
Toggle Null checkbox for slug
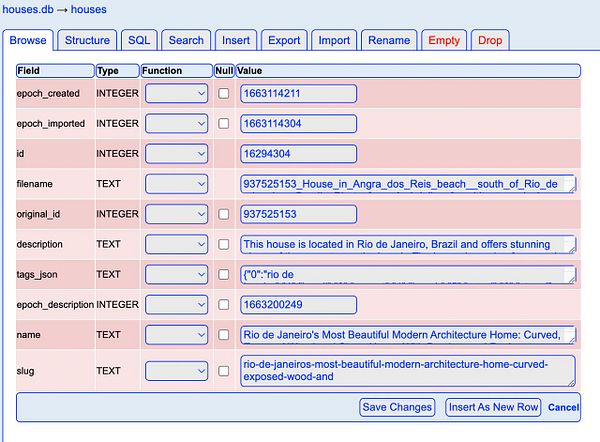[x=223, y=371]
